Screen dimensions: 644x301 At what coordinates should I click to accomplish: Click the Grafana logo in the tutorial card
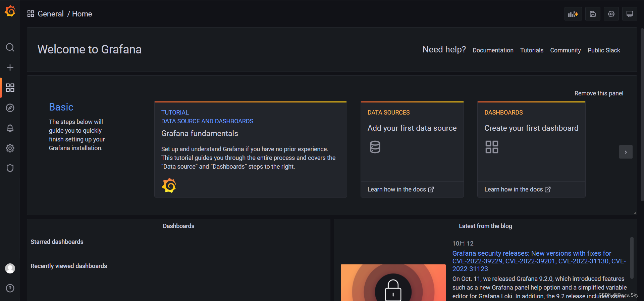(169, 185)
